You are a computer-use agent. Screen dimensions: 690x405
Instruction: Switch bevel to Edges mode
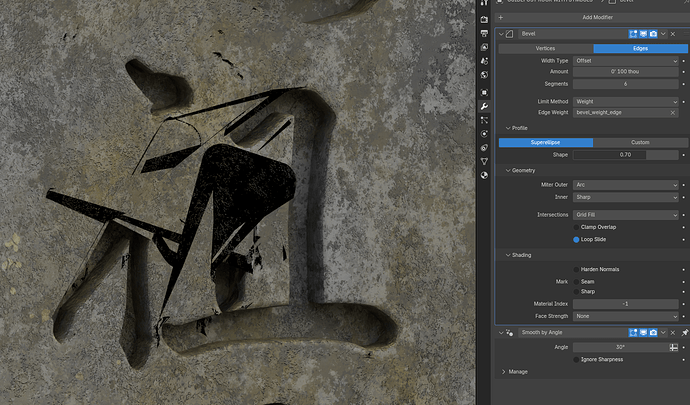click(x=640, y=48)
